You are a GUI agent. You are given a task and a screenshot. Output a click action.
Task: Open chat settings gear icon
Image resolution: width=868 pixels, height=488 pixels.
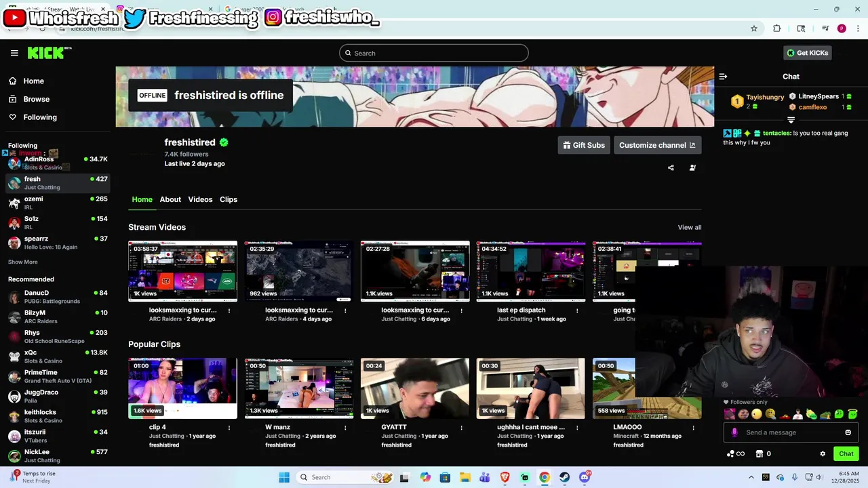click(x=823, y=454)
